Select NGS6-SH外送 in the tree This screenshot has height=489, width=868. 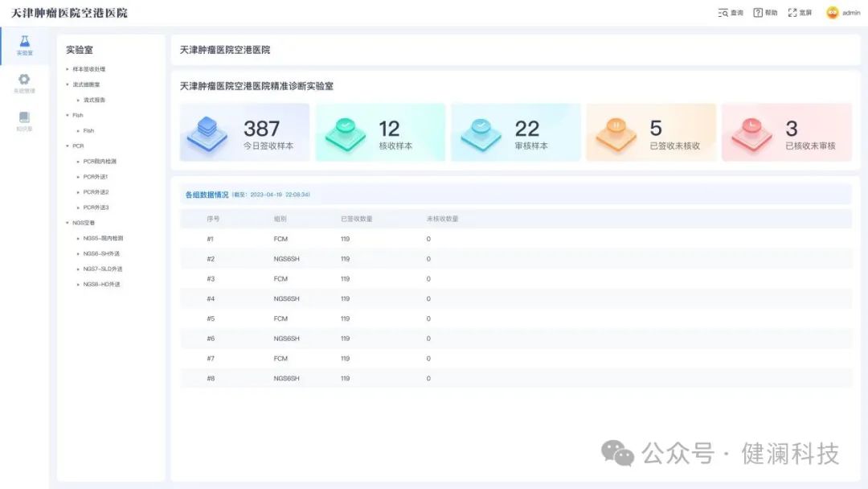[101, 253]
